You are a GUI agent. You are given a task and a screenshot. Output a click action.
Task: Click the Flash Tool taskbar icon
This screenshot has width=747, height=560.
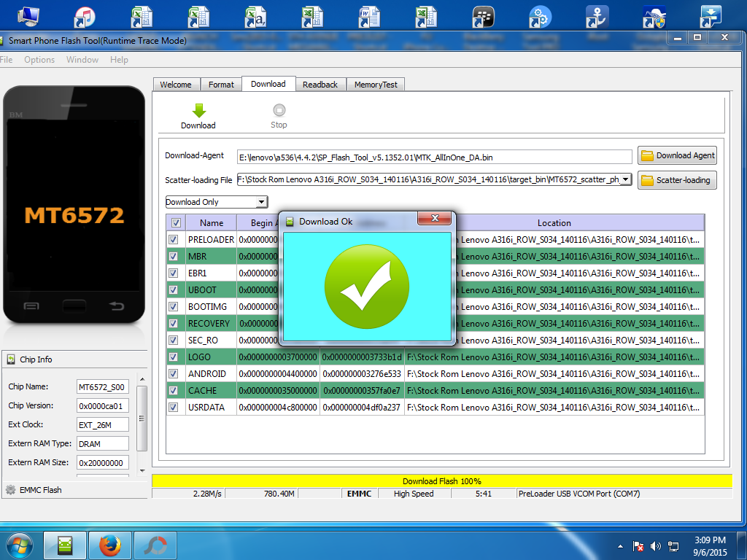pos(65,545)
